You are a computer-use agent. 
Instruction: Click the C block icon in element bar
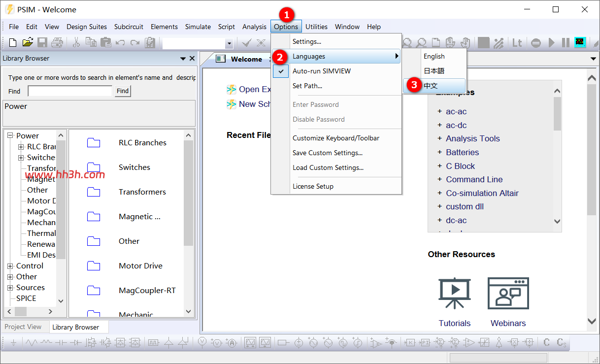546,342
